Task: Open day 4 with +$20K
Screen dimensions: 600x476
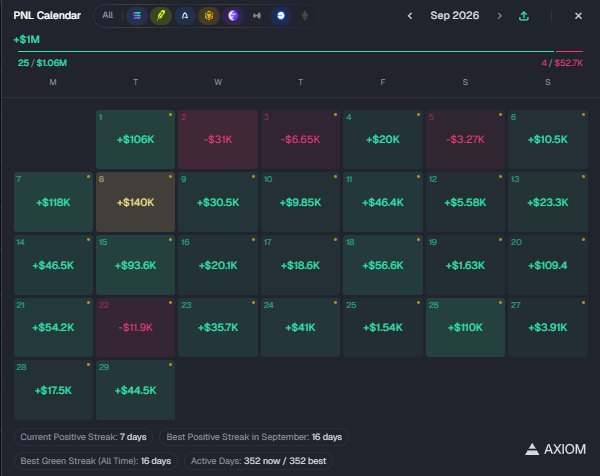Action: [383, 139]
